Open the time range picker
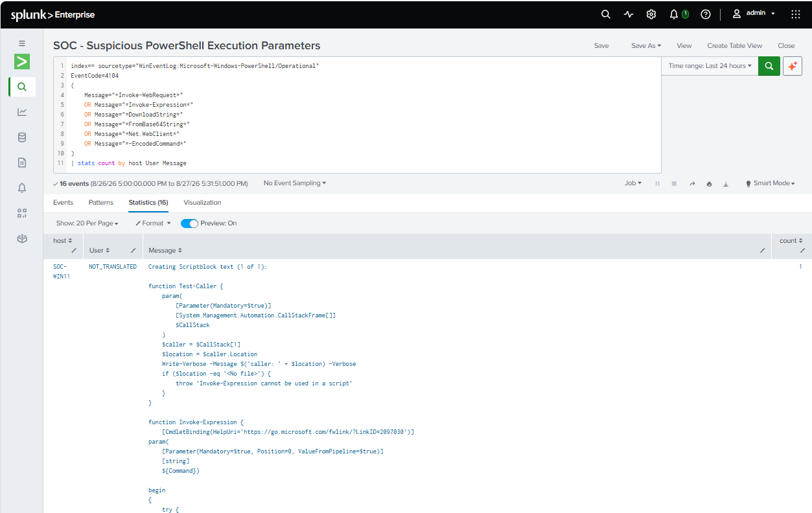The image size is (812, 513). pyautogui.click(x=710, y=65)
